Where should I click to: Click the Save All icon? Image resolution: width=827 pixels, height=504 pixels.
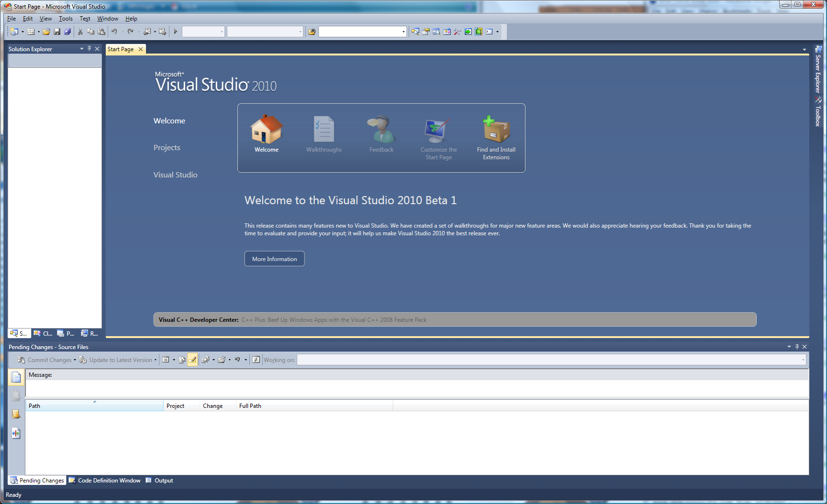[67, 32]
